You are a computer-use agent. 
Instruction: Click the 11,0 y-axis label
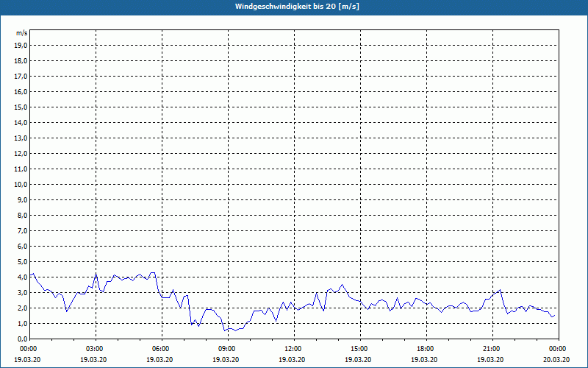(x=21, y=169)
